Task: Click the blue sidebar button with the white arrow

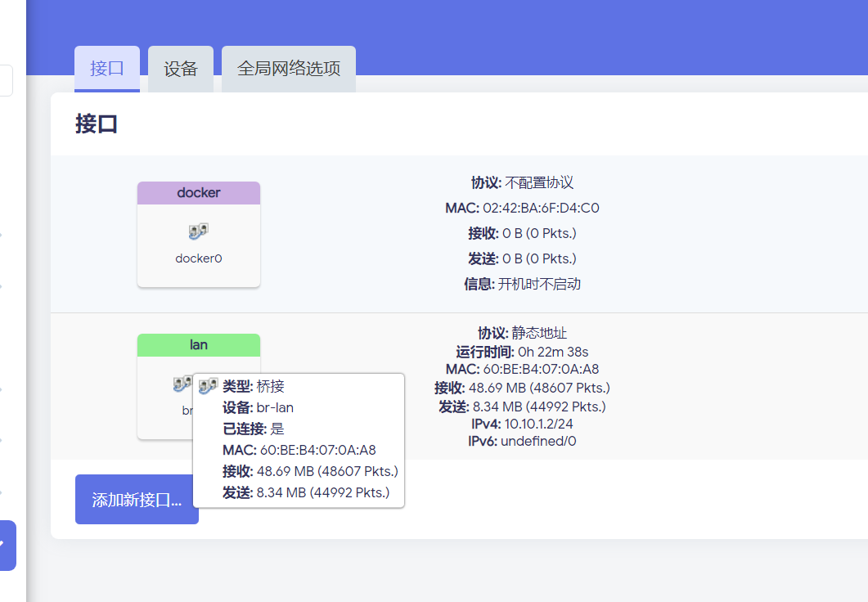Action: 7,545
